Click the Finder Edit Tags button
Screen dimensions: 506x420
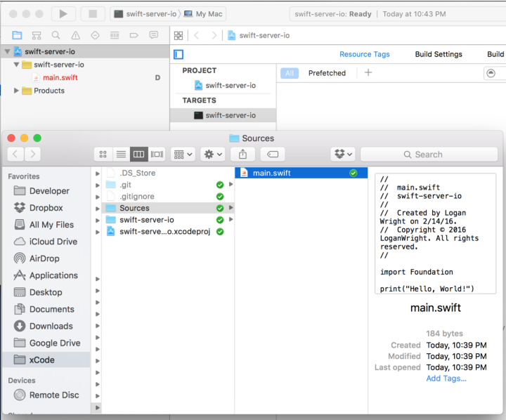(x=273, y=155)
